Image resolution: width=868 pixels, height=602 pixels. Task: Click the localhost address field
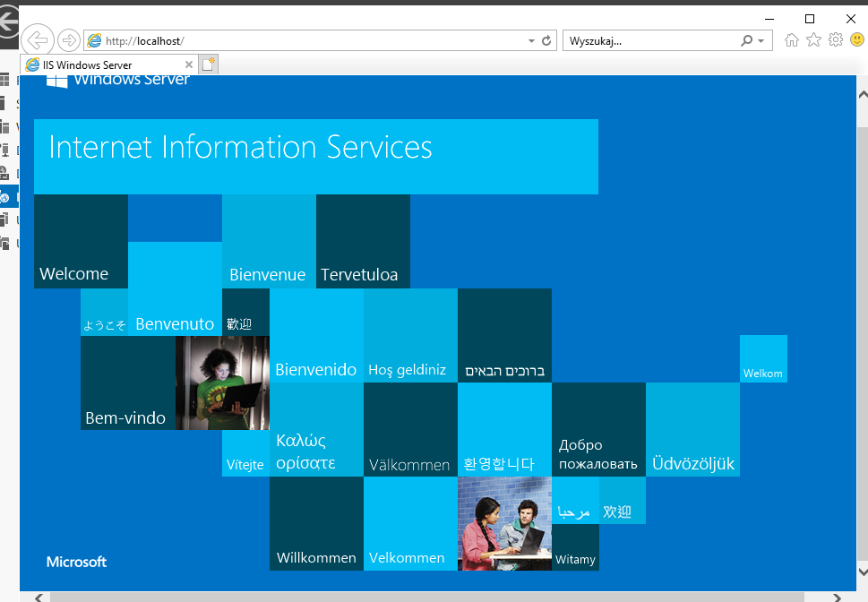(314, 41)
